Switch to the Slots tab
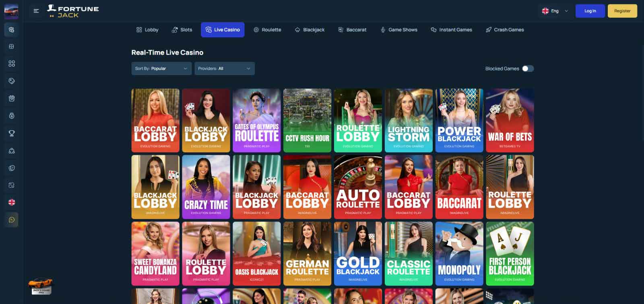Screen dimensions: 644x304 coord(182,30)
